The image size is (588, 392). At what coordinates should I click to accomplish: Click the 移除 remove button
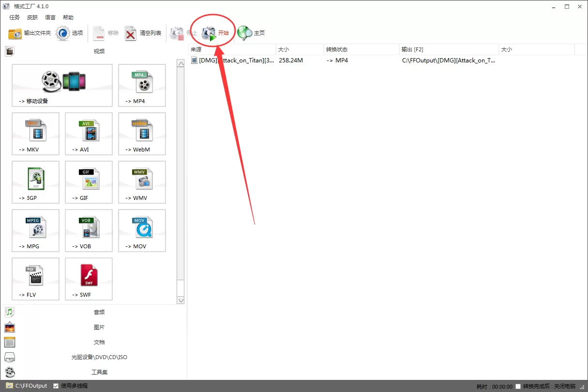point(106,33)
